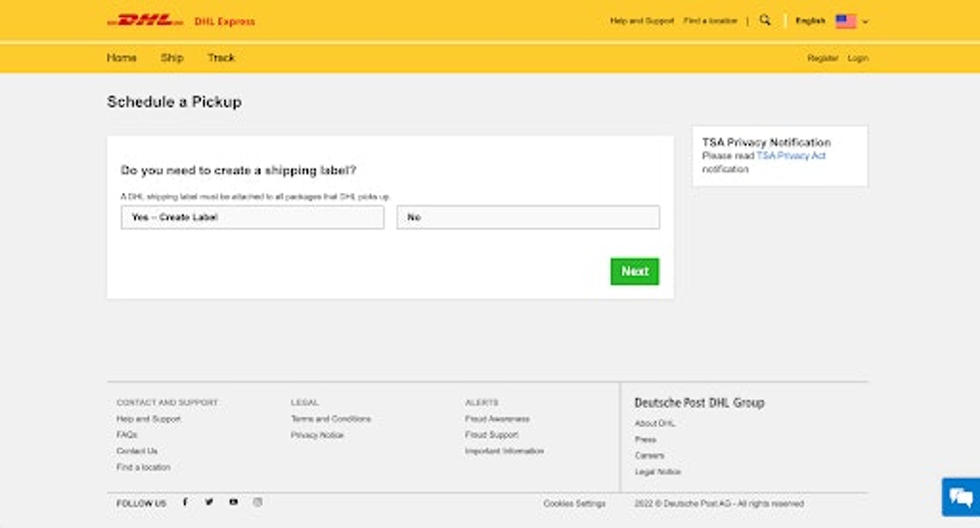Click 'Do you need to create a shipping label?' text
The height and width of the screenshot is (528, 980).
[x=238, y=170]
